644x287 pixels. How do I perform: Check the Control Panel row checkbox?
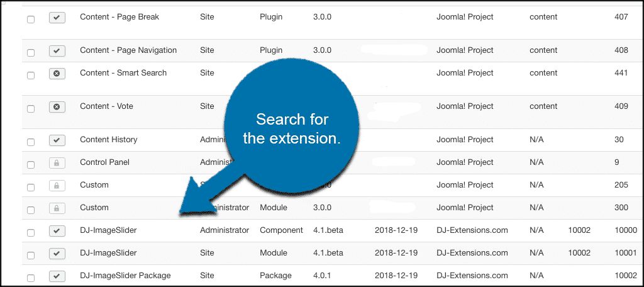point(31,164)
